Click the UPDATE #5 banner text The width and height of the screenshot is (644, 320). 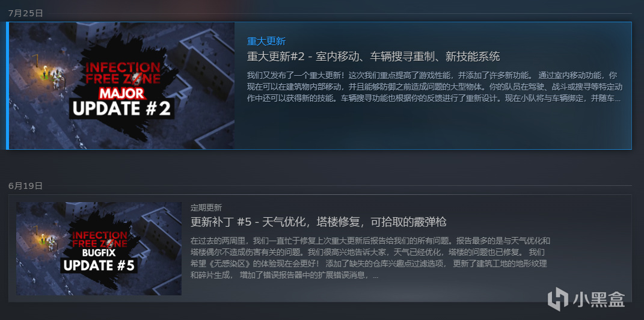click(99, 265)
